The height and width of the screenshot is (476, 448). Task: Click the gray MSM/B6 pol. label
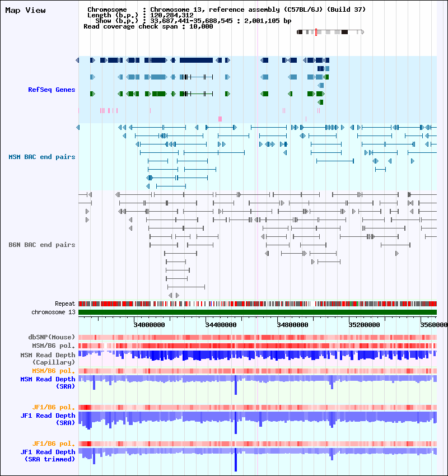[53, 346]
